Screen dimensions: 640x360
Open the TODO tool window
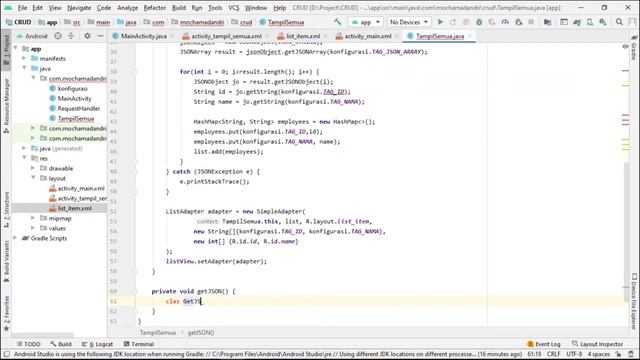click(x=29, y=344)
